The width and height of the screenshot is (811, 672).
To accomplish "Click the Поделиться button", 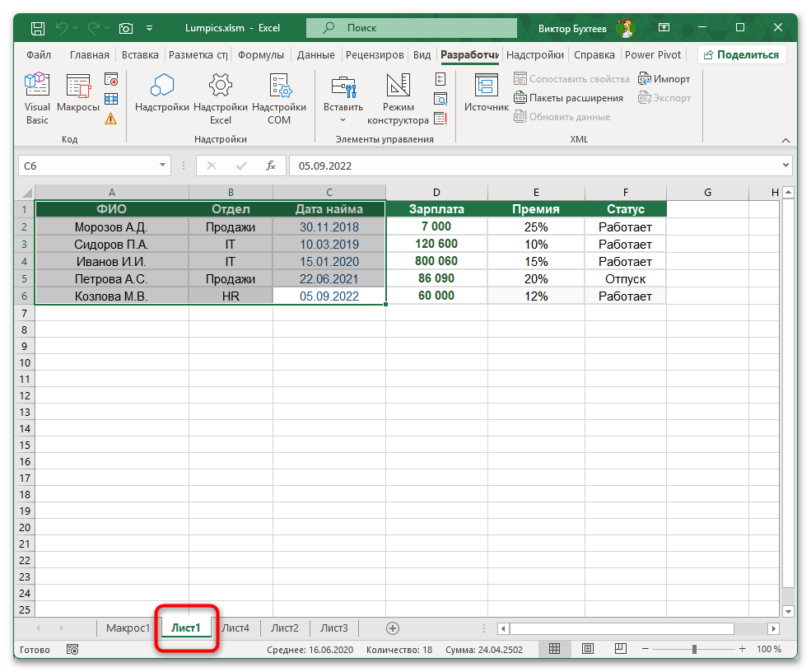I will (743, 54).
